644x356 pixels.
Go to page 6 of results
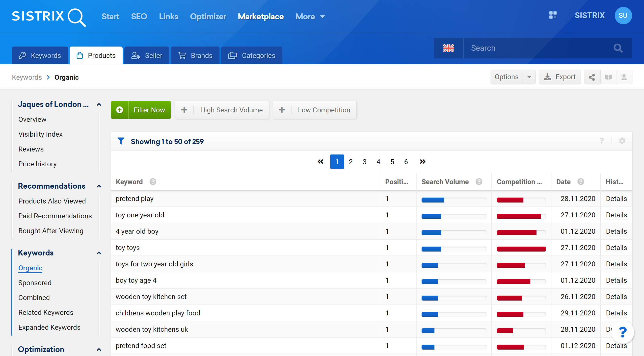pyautogui.click(x=406, y=162)
